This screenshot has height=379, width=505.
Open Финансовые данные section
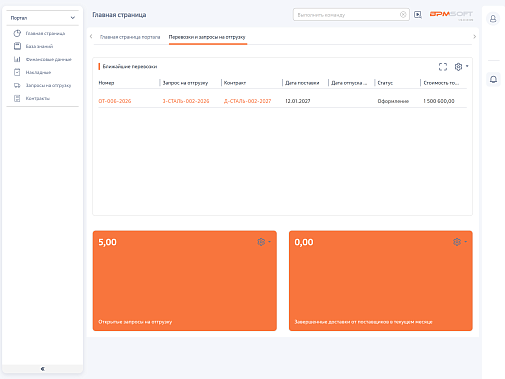[x=42, y=59]
